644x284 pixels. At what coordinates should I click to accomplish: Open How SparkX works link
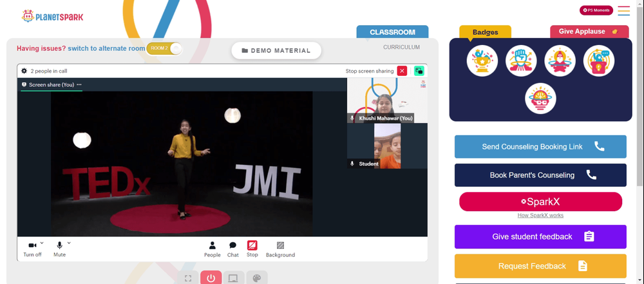[540, 215]
